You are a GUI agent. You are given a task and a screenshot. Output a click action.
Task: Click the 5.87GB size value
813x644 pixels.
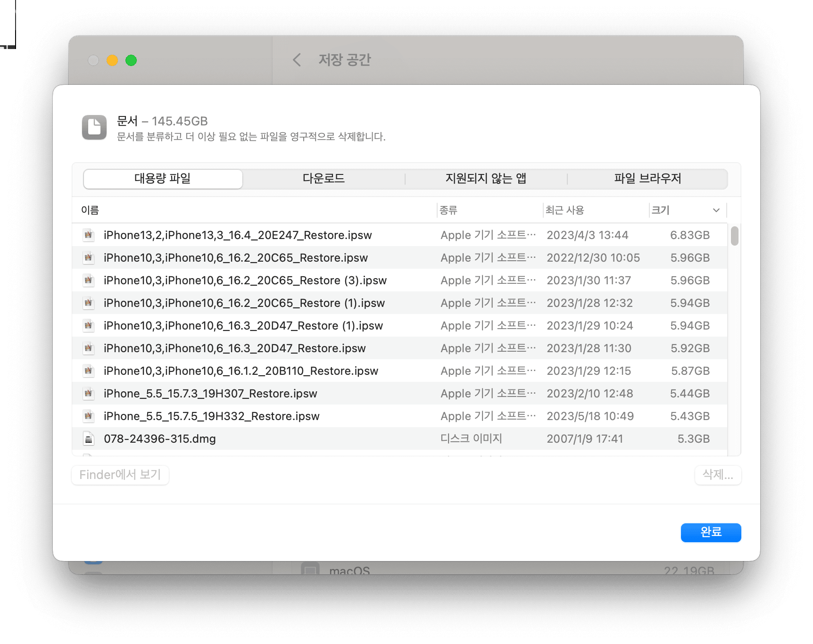[690, 371]
